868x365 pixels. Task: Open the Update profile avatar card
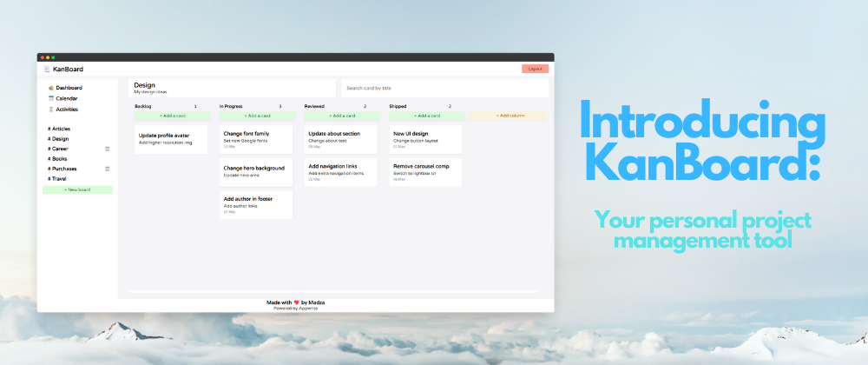171,140
